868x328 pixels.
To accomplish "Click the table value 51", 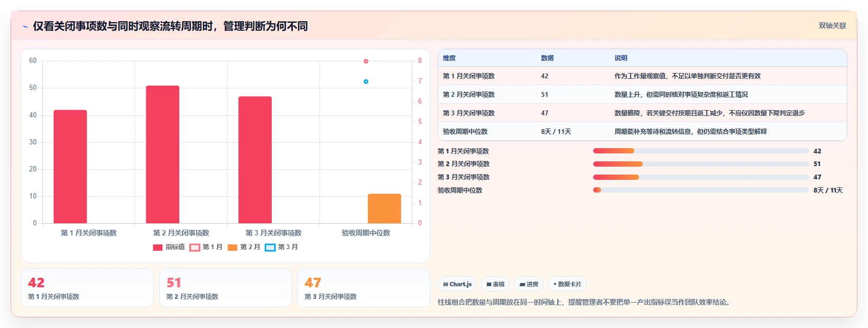I will coord(544,95).
